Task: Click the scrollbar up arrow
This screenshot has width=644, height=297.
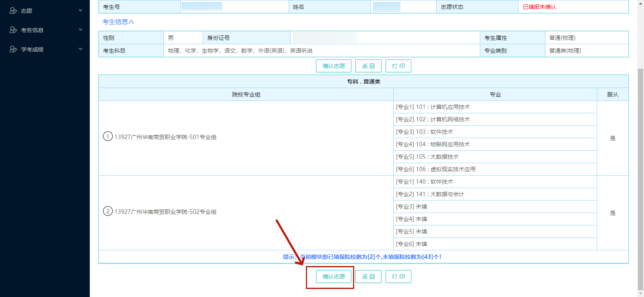Action: (x=640, y=3)
